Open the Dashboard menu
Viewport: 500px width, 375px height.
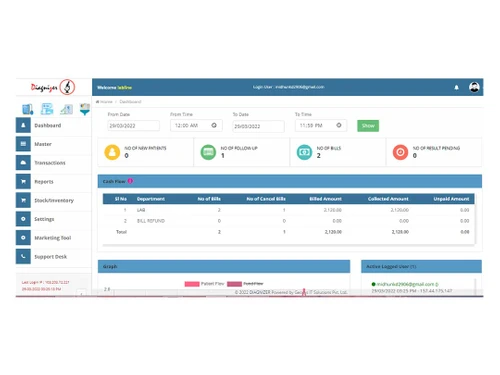(53, 125)
